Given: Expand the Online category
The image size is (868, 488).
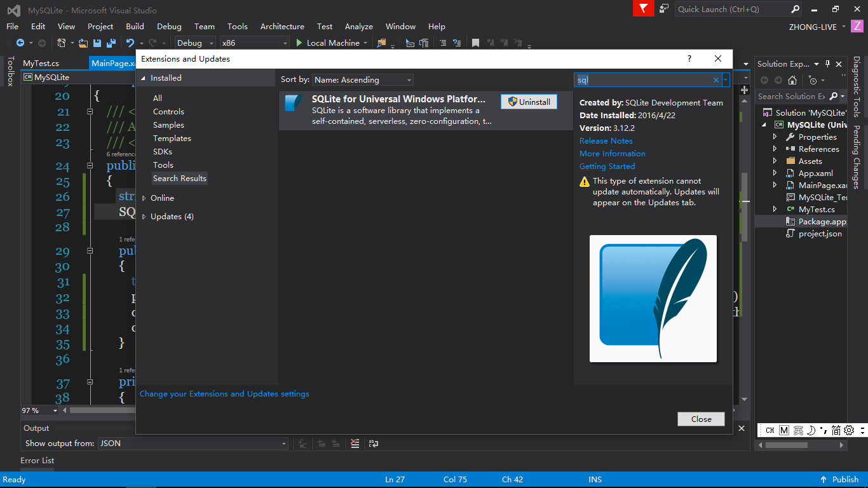Looking at the screenshot, I should [x=144, y=198].
